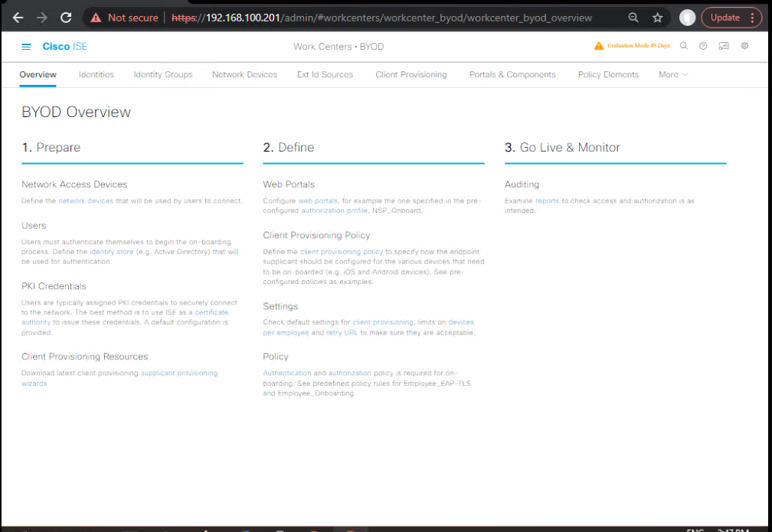Click the 'Auditing' heading
The image size is (772, 532).
pos(522,184)
